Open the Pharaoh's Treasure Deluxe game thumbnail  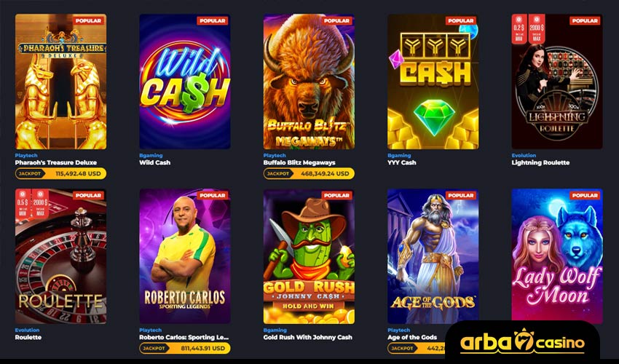pos(60,82)
